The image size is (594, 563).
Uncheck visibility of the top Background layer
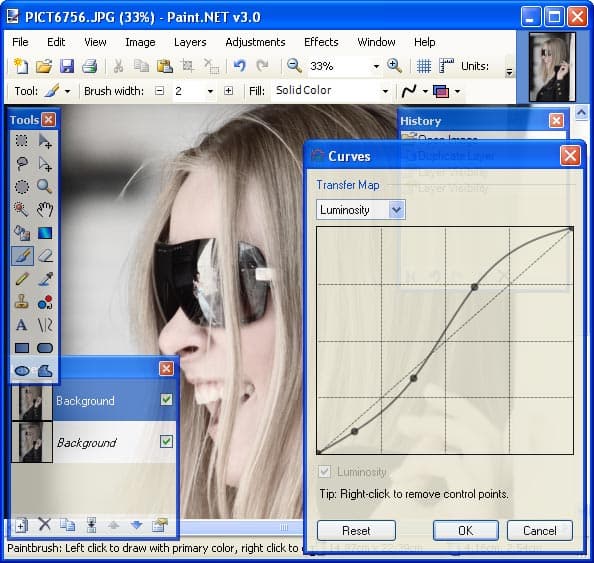(x=166, y=399)
